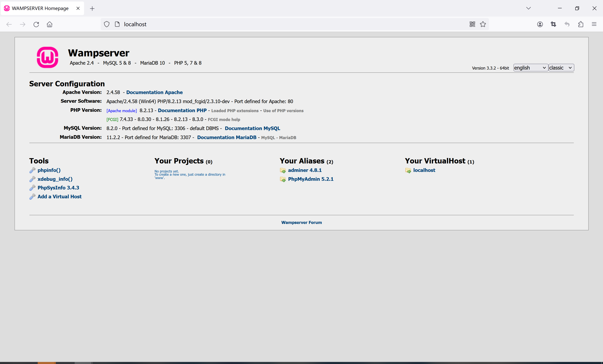Open the xdebug_info() tool link
The image size is (603, 364).
(x=55, y=179)
